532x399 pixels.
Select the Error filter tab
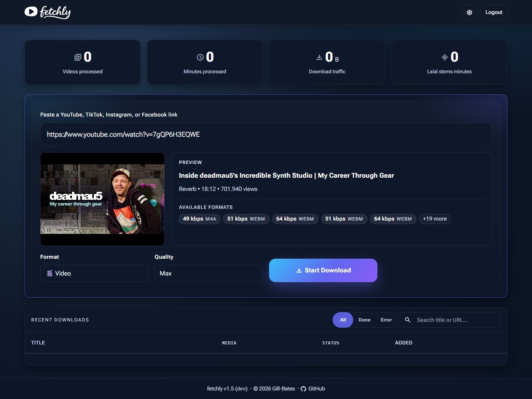click(386, 320)
